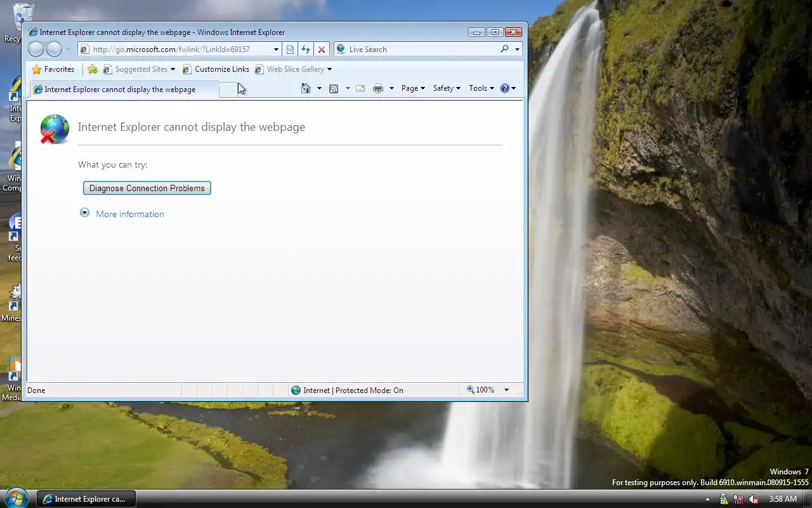
Task: Click the 'What you can try:' text
Action: click(x=113, y=164)
